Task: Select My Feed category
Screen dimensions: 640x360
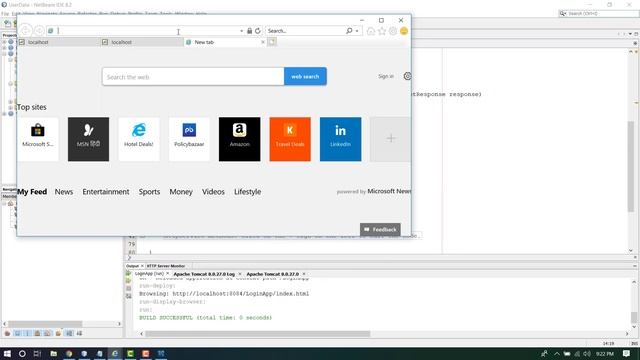Action: pos(32,192)
